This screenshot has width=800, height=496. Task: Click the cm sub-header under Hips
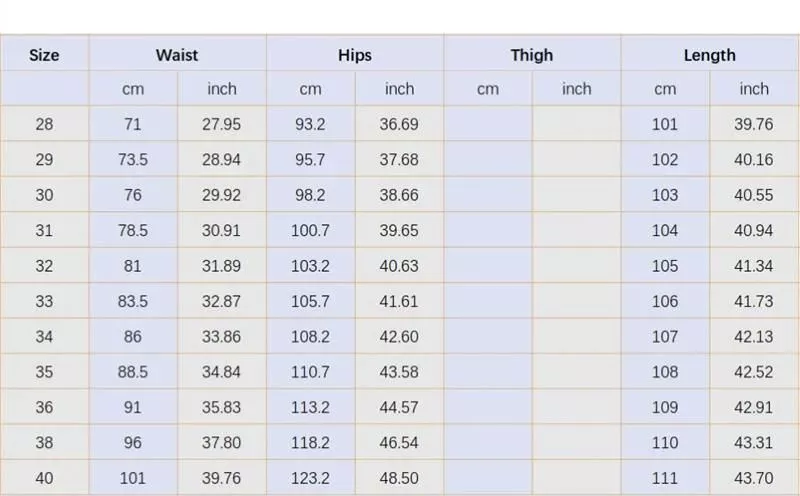coord(310,89)
